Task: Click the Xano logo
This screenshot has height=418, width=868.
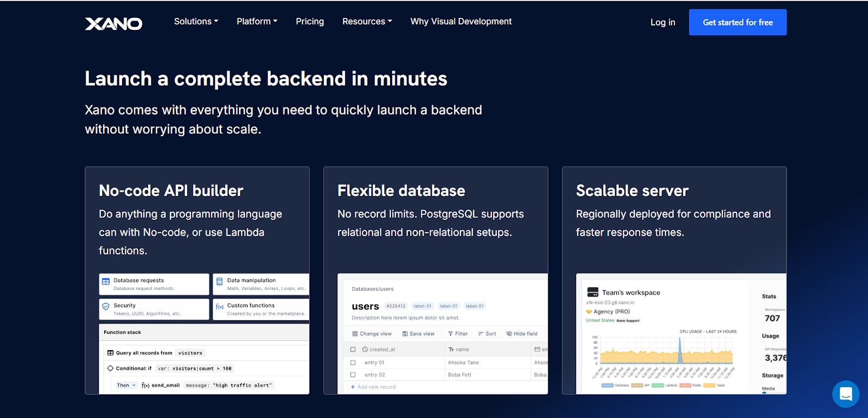Action: [x=113, y=23]
